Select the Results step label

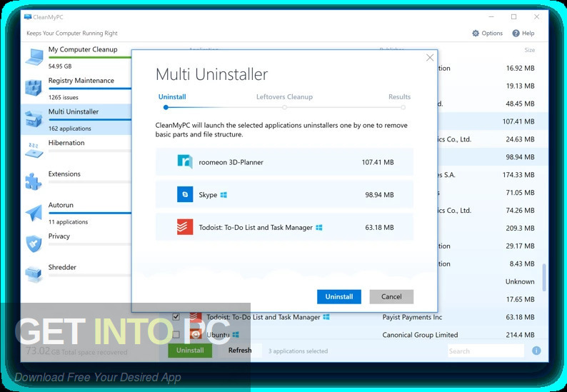pyautogui.click(x=399, y=97)
